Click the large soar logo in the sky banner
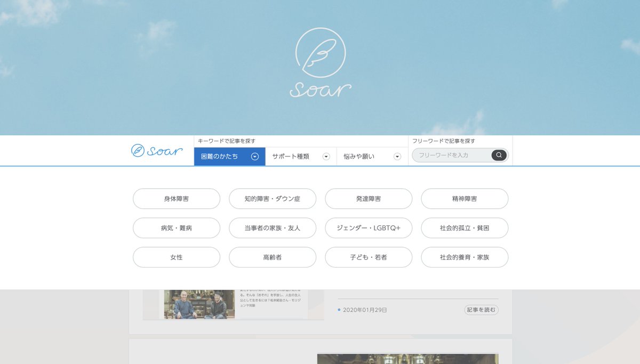 tap(320, 63)
